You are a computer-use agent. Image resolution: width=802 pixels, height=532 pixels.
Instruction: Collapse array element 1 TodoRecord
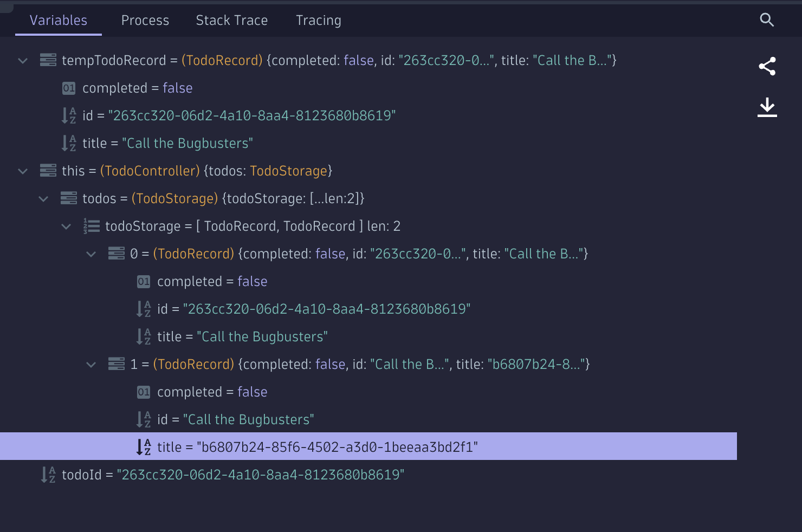(x=91, y=365)
